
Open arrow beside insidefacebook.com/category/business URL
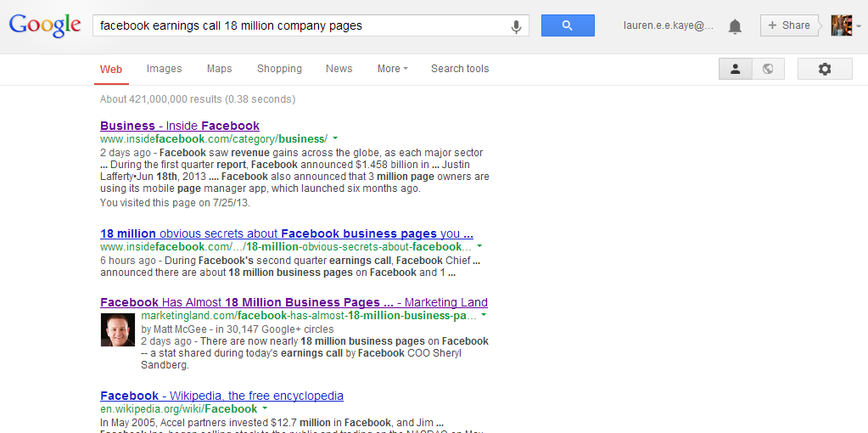click(335, 138)
